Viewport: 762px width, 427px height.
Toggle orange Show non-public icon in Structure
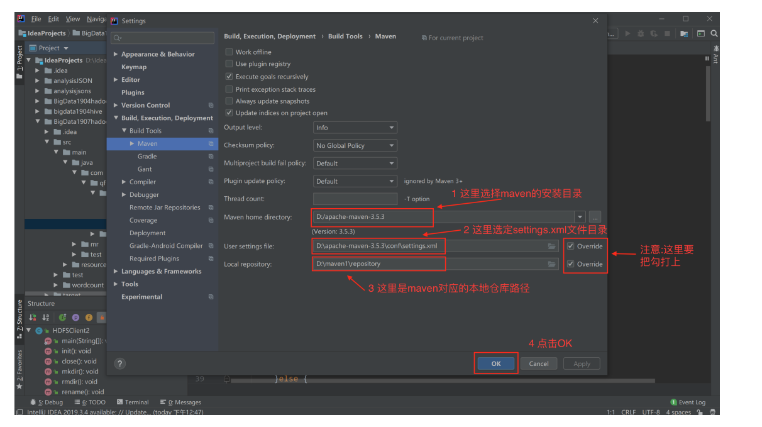pyautogui.click(x=102, y=317)
